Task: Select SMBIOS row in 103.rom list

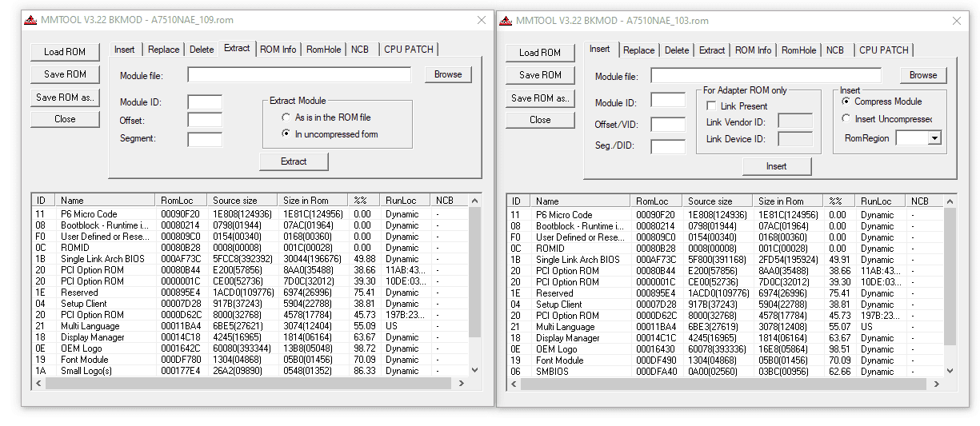Action: pos(726,372)
